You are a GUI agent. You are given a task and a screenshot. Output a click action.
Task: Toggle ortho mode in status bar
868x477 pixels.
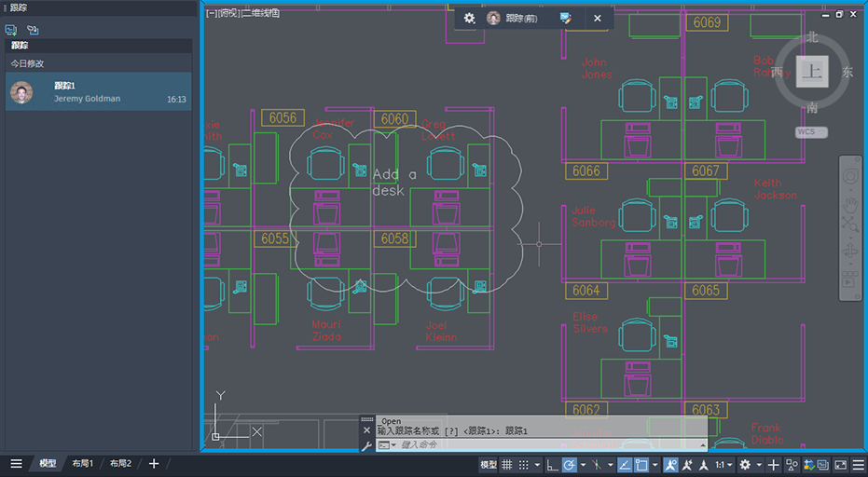click(x=552, y=465)
